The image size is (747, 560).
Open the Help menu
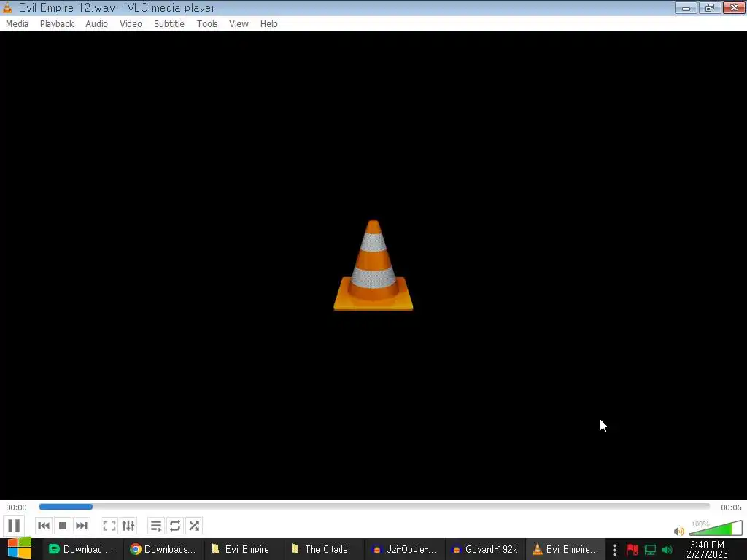pos(268,24)
